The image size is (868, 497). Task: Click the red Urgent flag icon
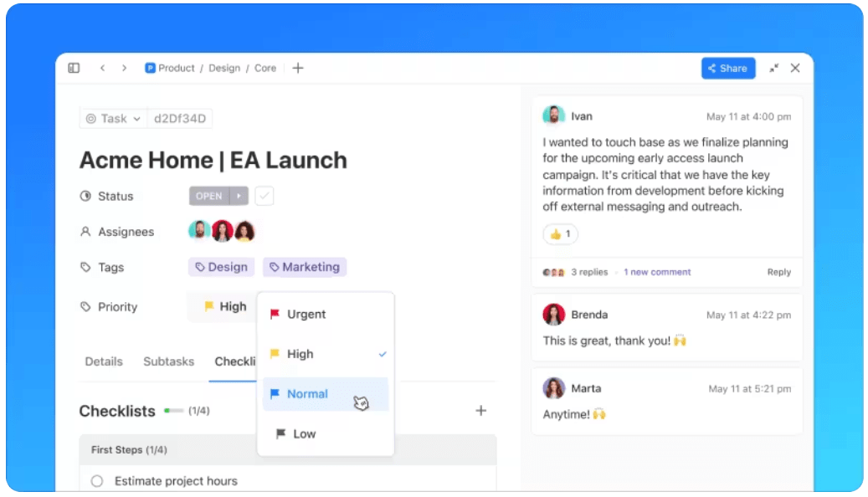point(275,314)
